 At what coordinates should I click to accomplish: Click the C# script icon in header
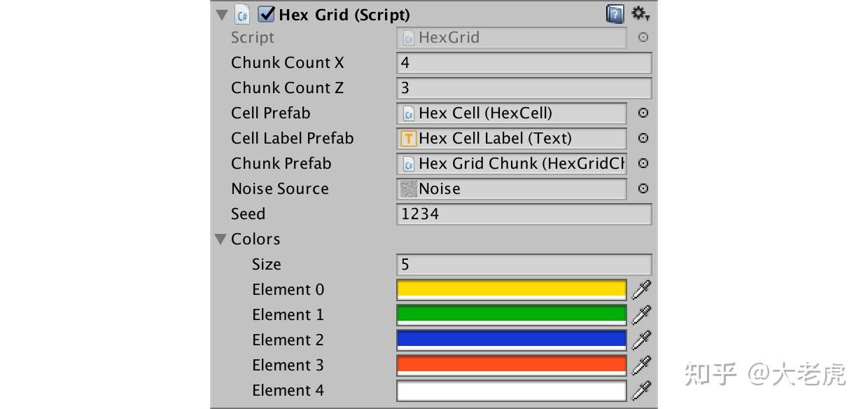pos(242,14)
